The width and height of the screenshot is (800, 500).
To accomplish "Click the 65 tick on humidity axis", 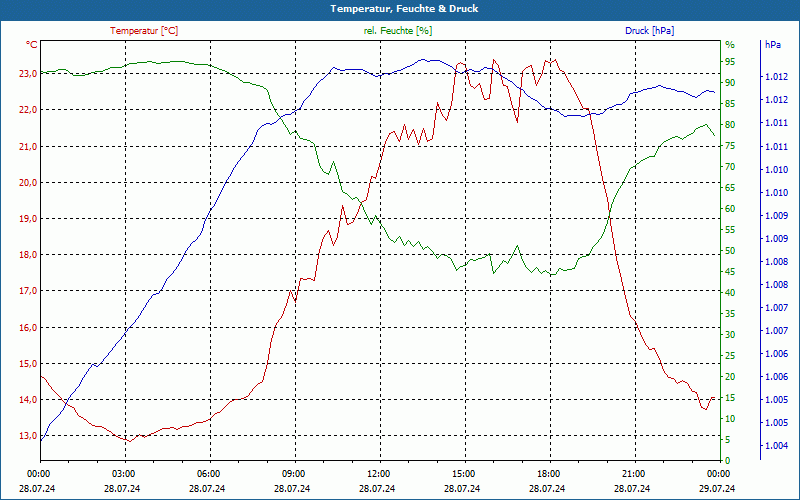I will 730,188.
